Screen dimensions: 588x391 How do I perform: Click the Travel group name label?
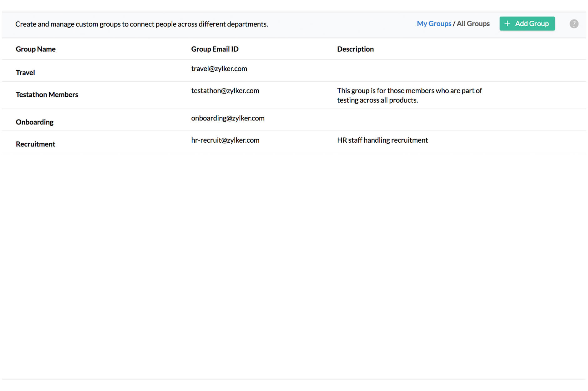(25, 72)
